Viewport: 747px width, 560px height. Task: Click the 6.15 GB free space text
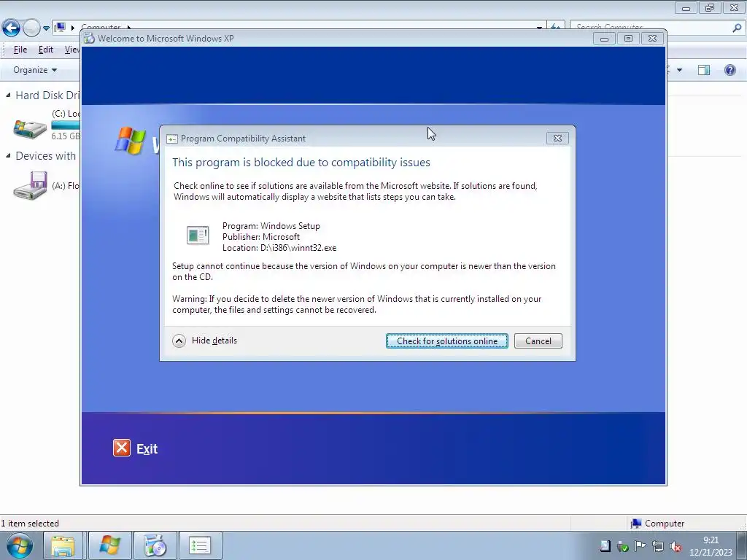[66, 136]
